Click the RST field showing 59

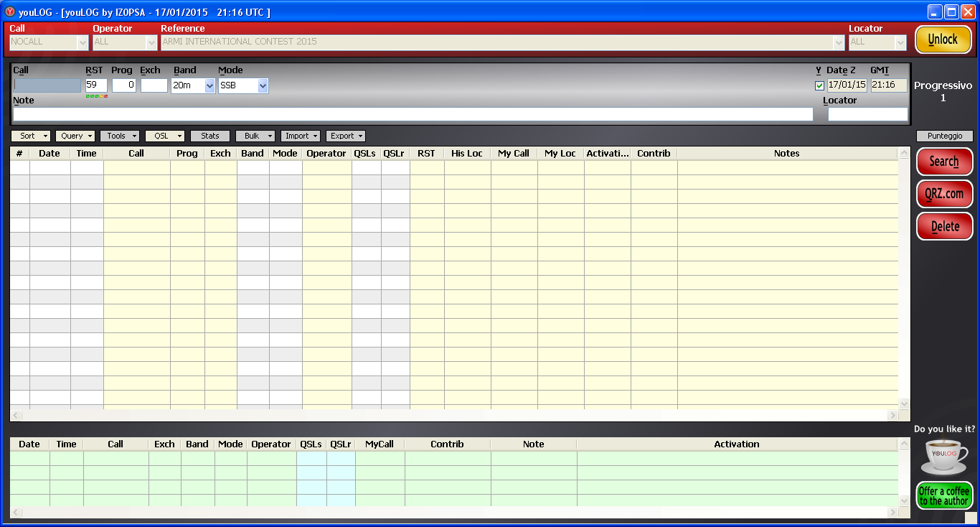96,85
